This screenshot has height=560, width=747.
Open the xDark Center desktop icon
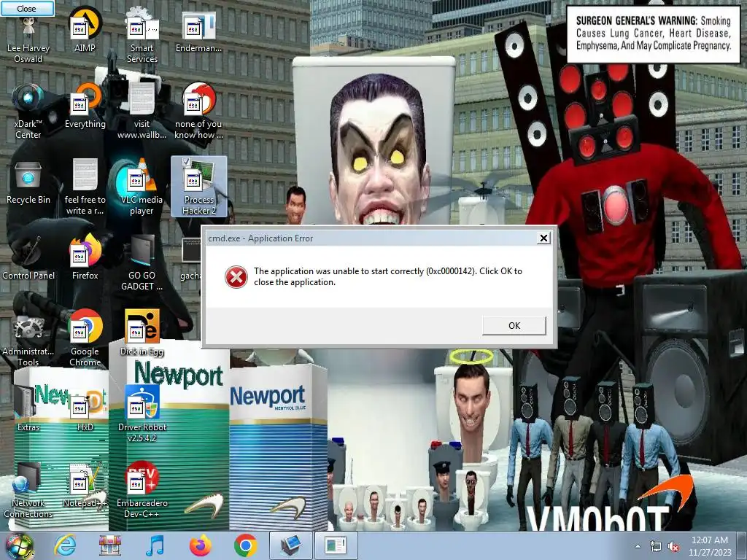[28, 112]
